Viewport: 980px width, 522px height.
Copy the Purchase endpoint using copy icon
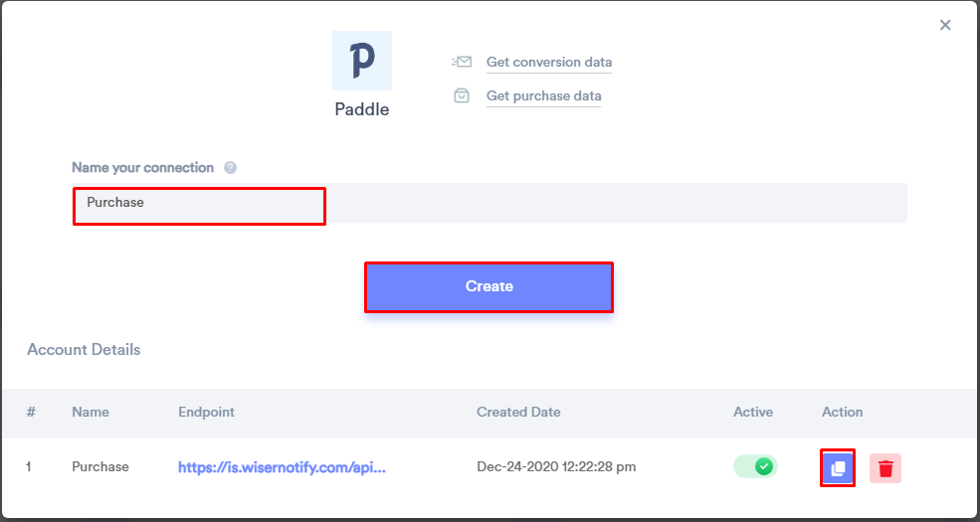[838, 467]
